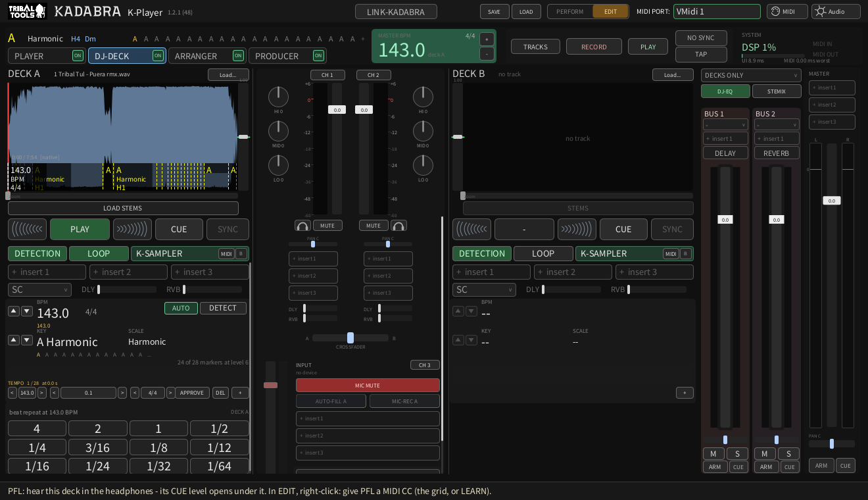
Task: Click Deck B forward jog waves icon
Action: (577, 229)
